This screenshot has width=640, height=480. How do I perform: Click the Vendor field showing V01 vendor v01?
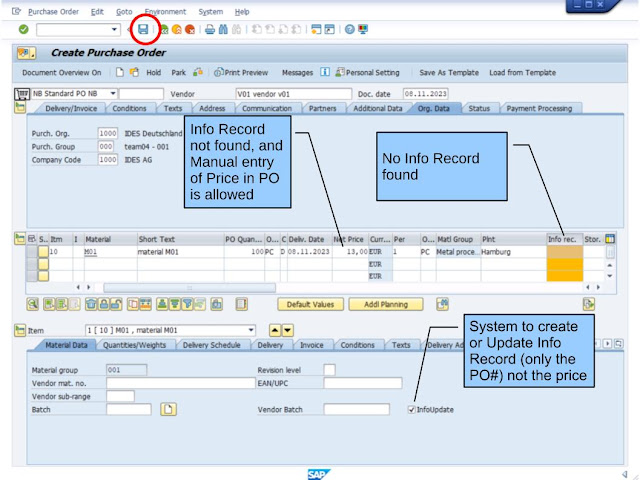(293, 94)
